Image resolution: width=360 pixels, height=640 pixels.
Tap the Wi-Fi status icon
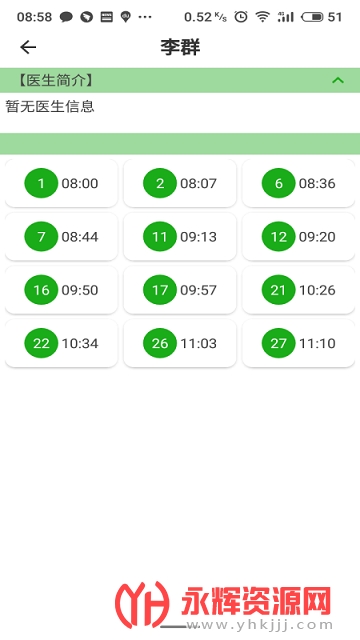click(x=262, y=17)
